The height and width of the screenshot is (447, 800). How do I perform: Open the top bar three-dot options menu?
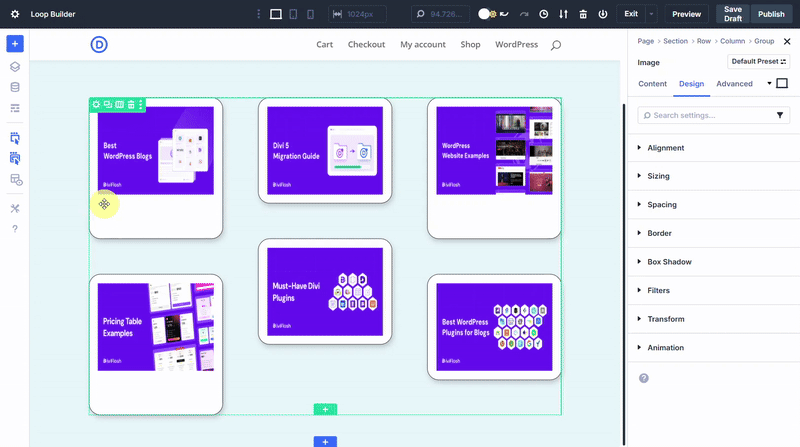click(x=259, y=14)
